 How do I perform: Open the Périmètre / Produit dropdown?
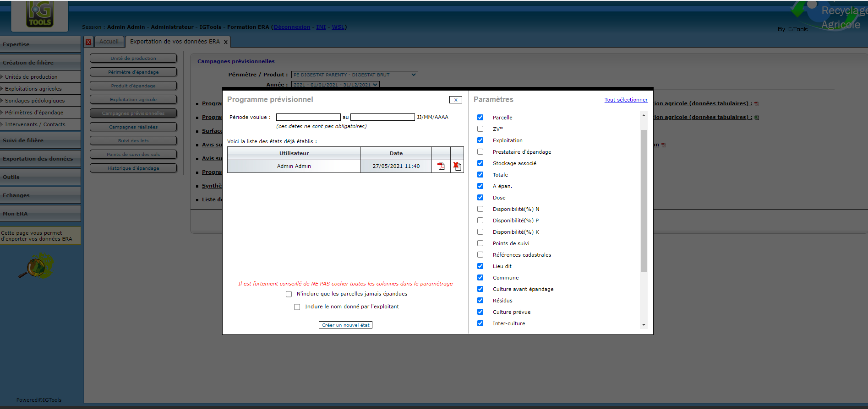point(355,75)
